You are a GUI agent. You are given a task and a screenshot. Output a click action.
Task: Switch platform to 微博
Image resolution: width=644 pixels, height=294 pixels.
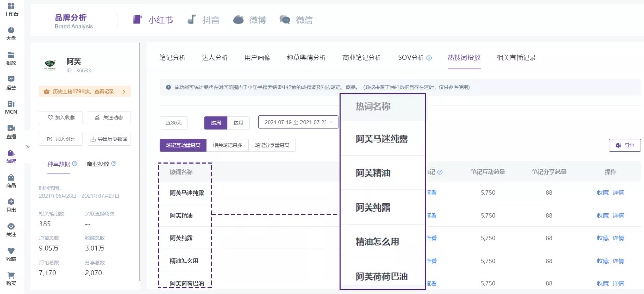coord(249,20)
